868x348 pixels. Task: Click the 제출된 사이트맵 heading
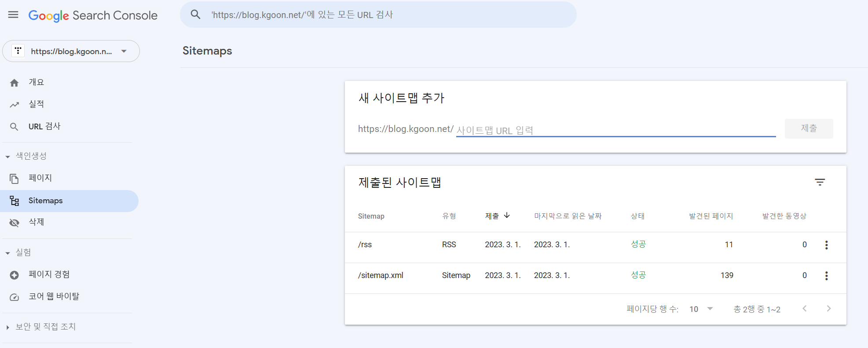click(x=400, y=182)
